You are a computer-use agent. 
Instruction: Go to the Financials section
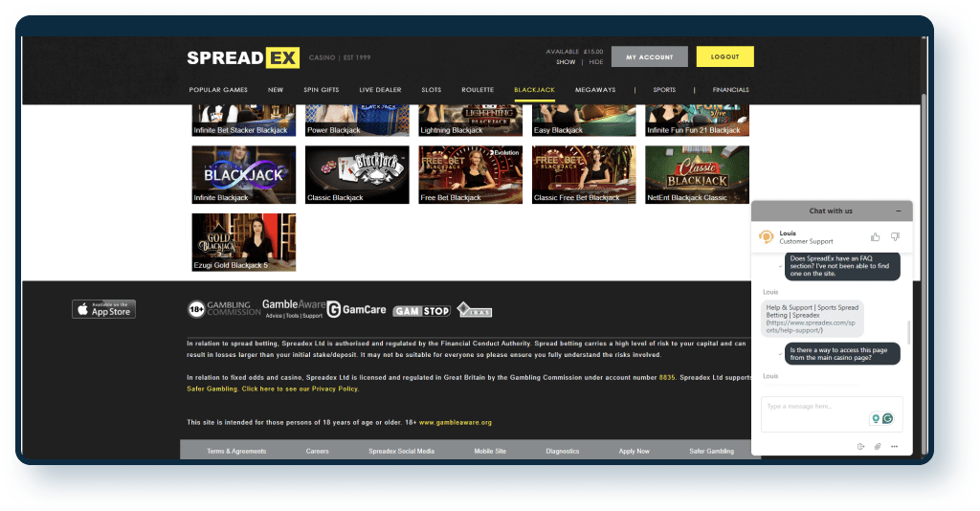(730, 90)
